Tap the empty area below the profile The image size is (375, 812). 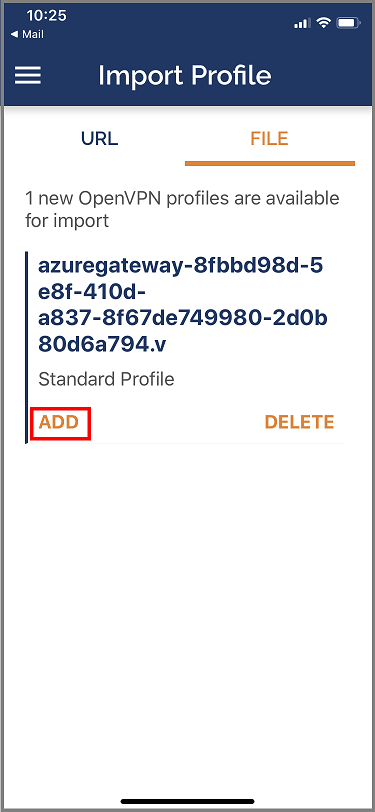[188, 616]
